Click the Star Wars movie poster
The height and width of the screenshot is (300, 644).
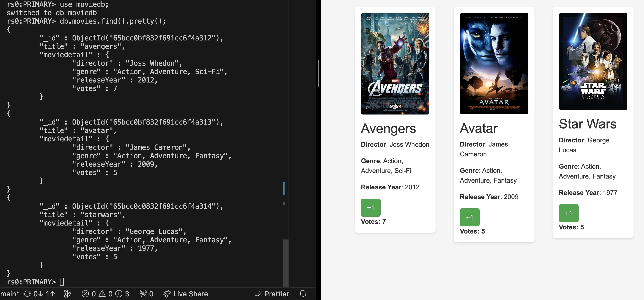[593, 61]
